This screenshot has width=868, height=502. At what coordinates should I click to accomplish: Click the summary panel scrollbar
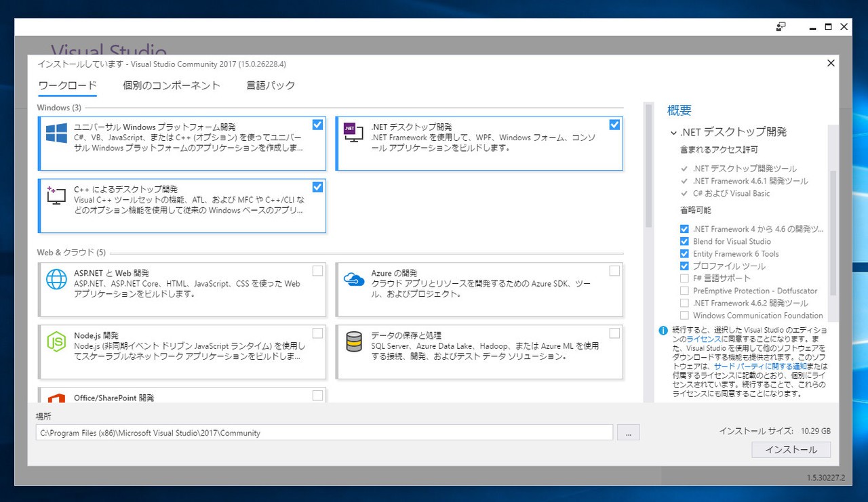833,234
